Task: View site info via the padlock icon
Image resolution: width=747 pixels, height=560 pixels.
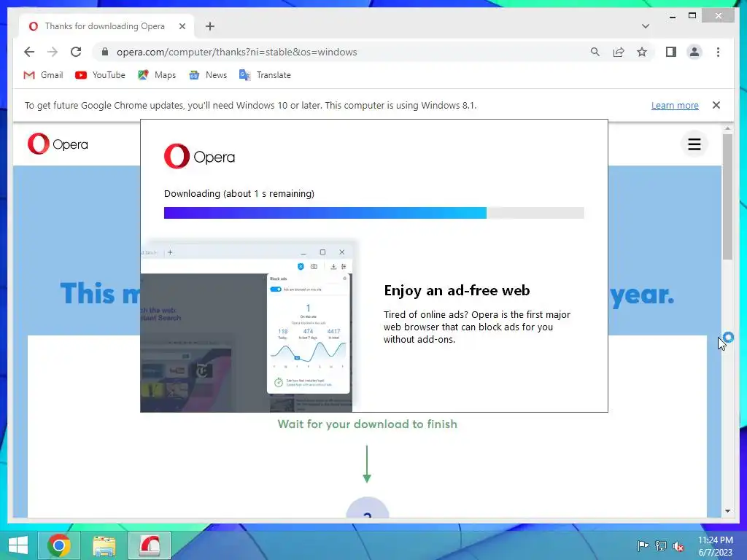Action: [105, 52]
